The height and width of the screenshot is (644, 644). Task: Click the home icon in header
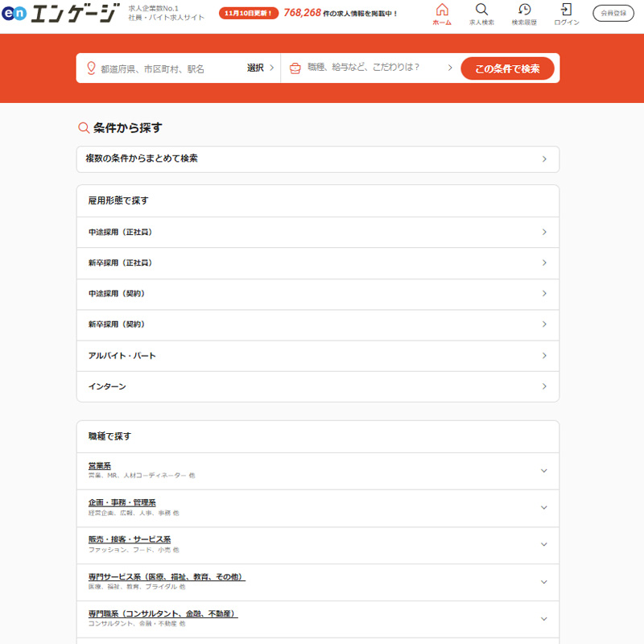[x=441, y=10]
